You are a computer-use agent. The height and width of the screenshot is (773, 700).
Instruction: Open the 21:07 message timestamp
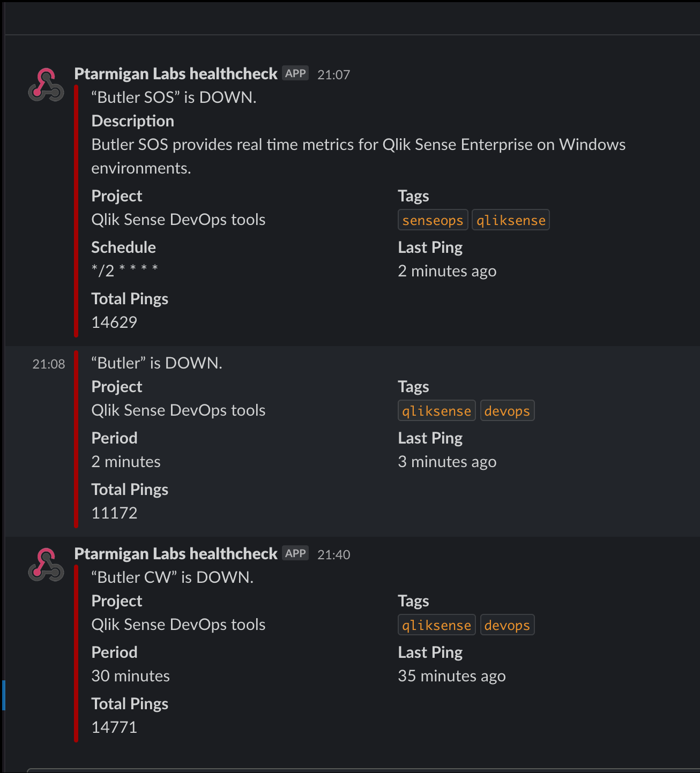[333, 74]
